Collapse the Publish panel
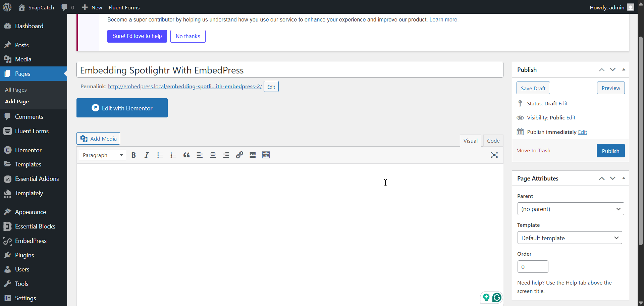This screenshot has height=306, width=644. [624, 69]
